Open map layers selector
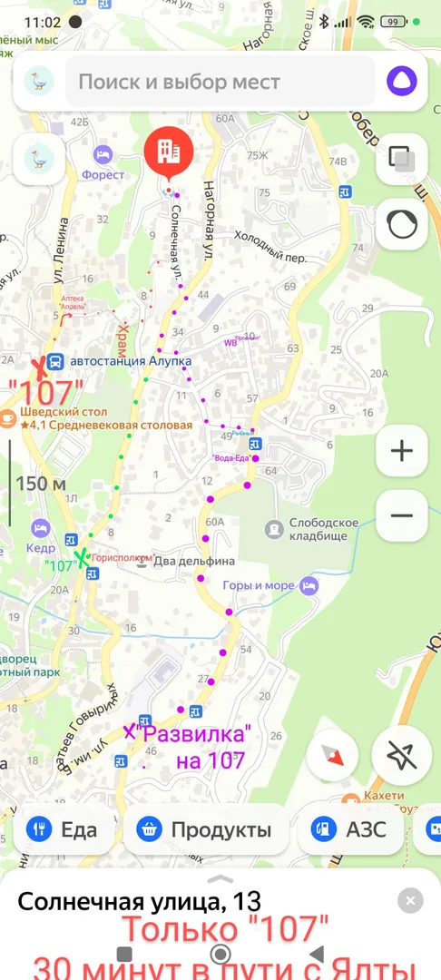441x980 pixels. 402,159
